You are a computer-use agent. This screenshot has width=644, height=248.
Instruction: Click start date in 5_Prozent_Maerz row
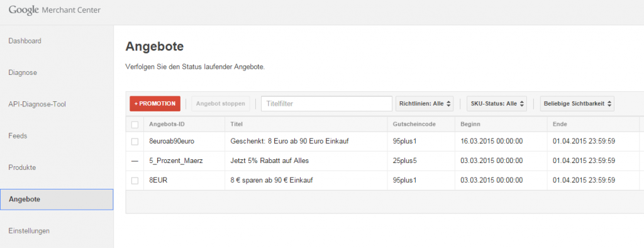(x=492, y=161)
